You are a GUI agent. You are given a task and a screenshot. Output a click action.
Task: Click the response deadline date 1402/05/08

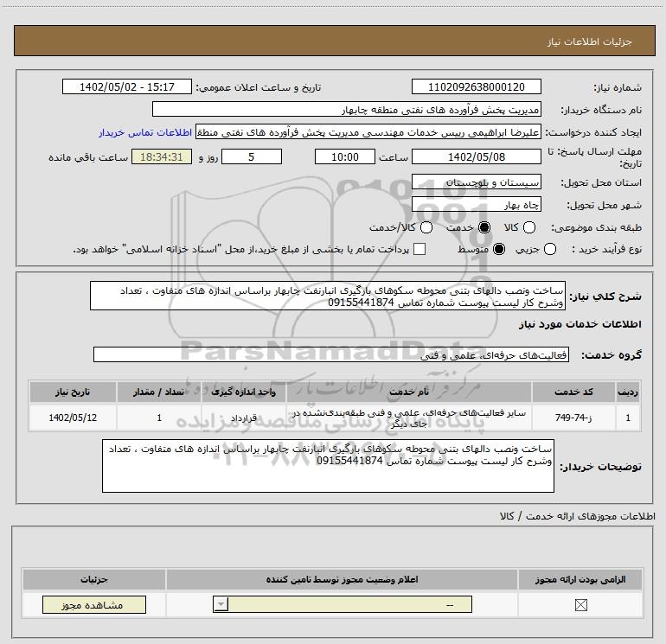point(476,157)
